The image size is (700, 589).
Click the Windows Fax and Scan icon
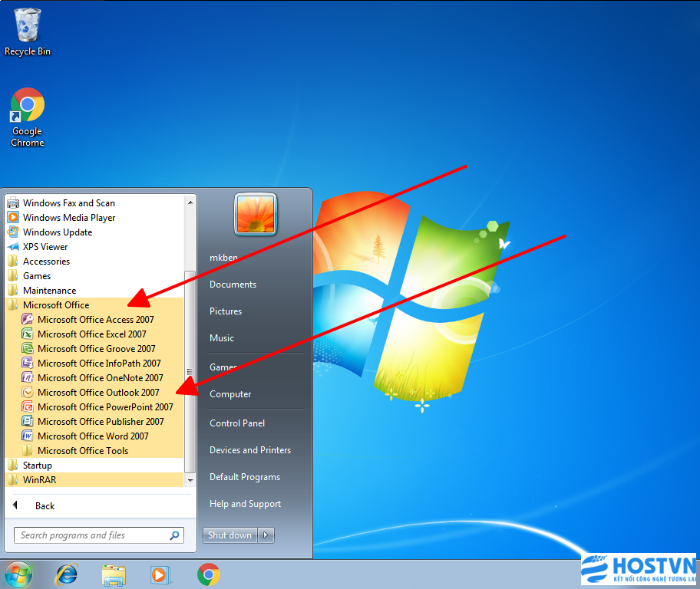coord(13,203)
